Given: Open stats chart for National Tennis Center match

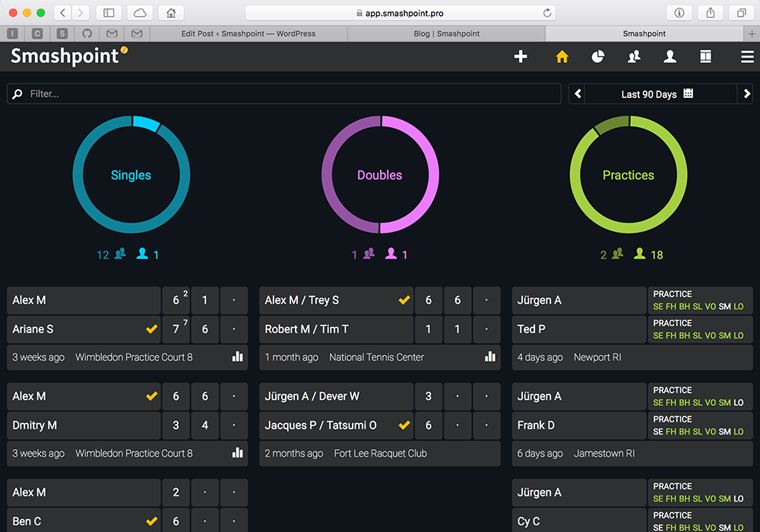Looking at the screenshot, I should [x=490, y=356].
